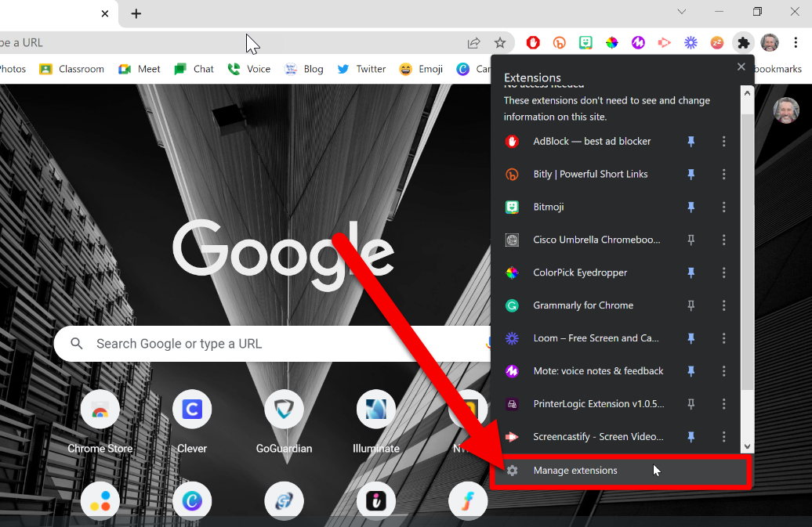The image size is (812, 527).
Task: Click the AdBlock toolbar extension icon
Action: click(533, 42)
